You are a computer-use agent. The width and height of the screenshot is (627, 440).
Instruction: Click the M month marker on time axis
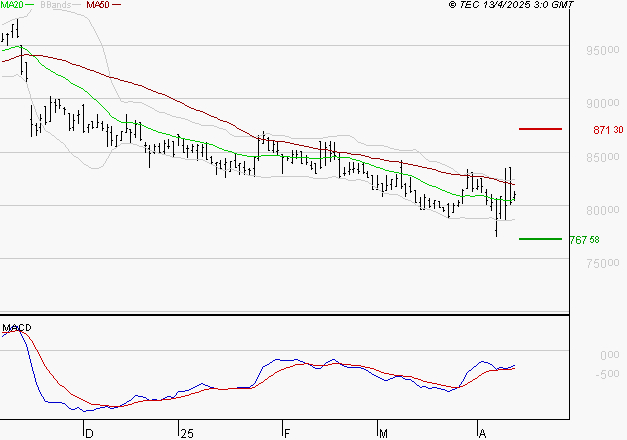[x=383, y=433]
